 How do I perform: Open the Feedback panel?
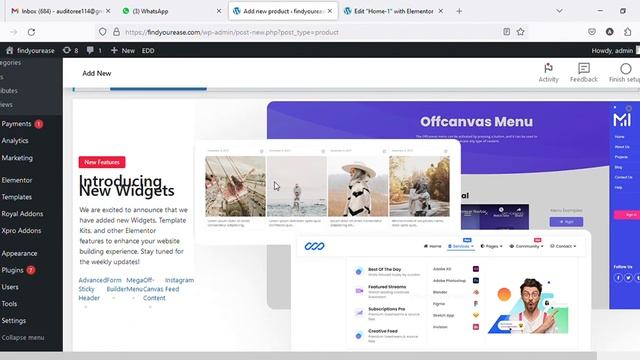(x=584, y=73)
